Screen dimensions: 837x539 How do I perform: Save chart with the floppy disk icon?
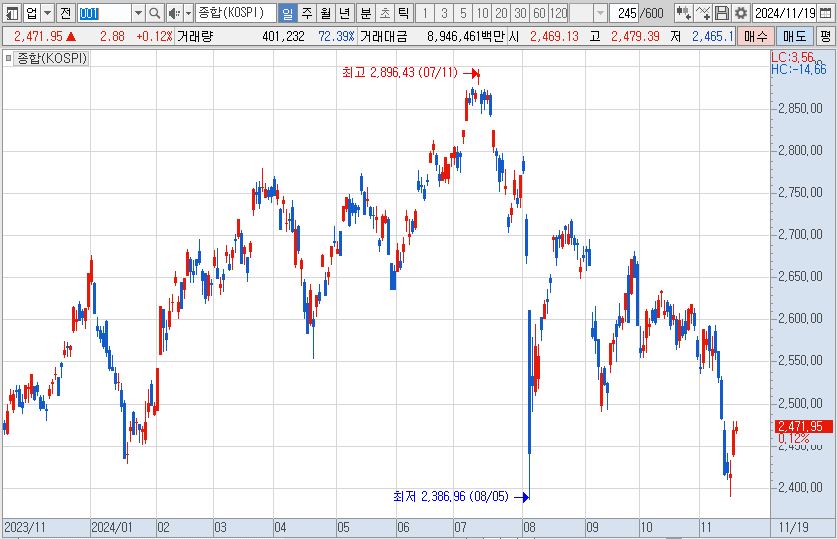click(722, 13)
